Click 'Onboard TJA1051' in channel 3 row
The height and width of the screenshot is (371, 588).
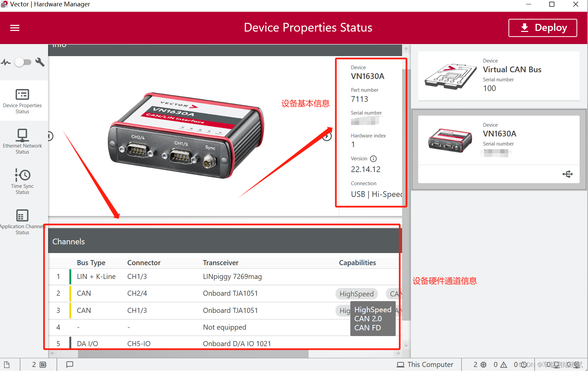tap(230, 311)
